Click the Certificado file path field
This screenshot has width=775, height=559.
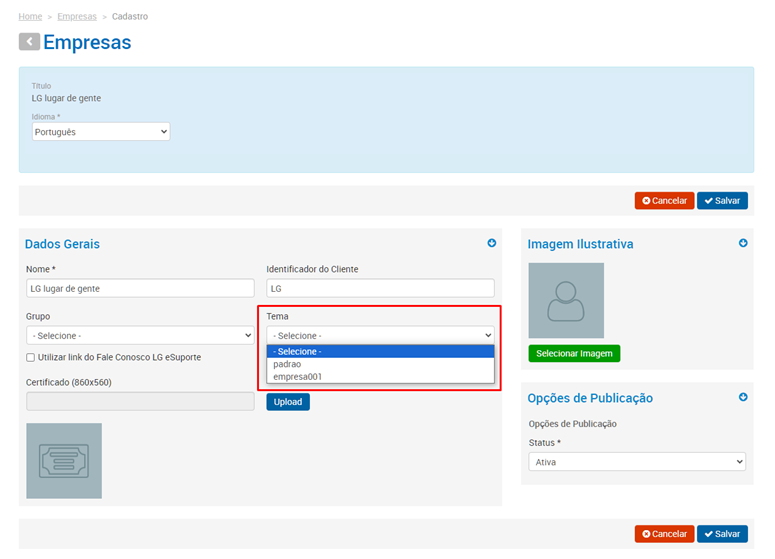click(x=140, y=401)
